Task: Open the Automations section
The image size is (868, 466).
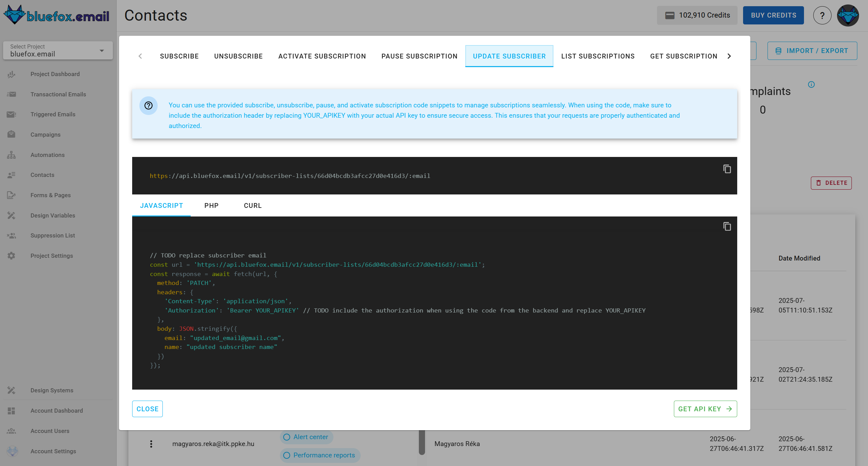Action: tap(47, 155)
